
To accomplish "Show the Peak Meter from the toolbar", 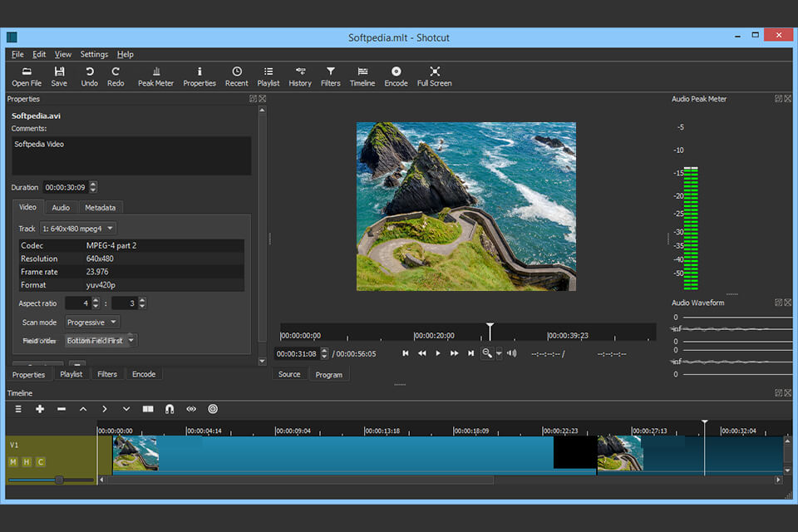I will coord(155,76).
